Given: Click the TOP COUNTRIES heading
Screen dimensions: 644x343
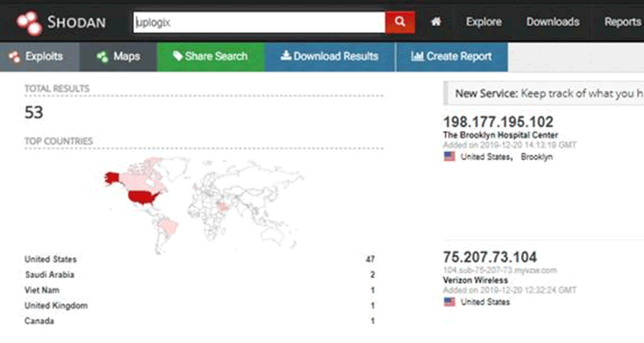Looking at the screenshot, I should click(58, 141).
